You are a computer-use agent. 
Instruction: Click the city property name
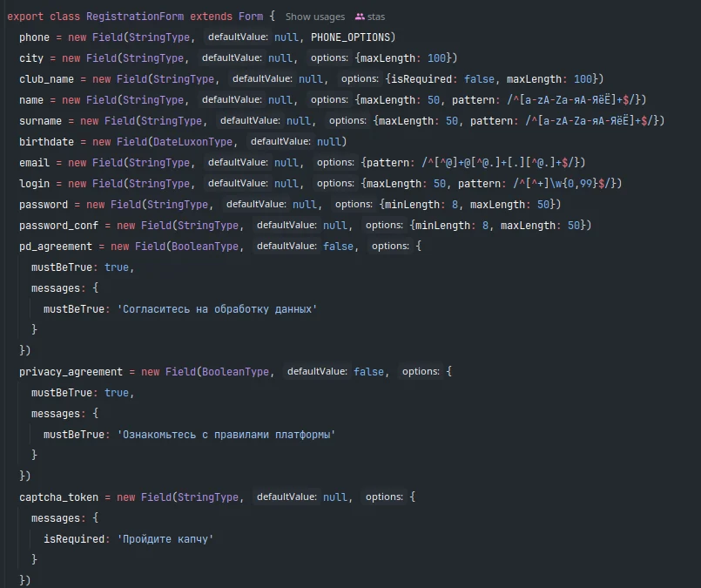[30, 58]
